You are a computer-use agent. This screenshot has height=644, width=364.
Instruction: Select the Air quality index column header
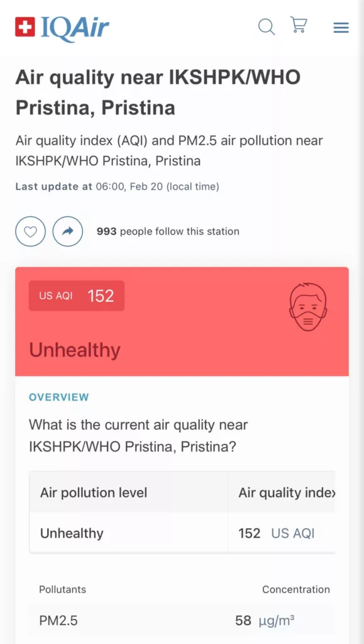point(287,492)
